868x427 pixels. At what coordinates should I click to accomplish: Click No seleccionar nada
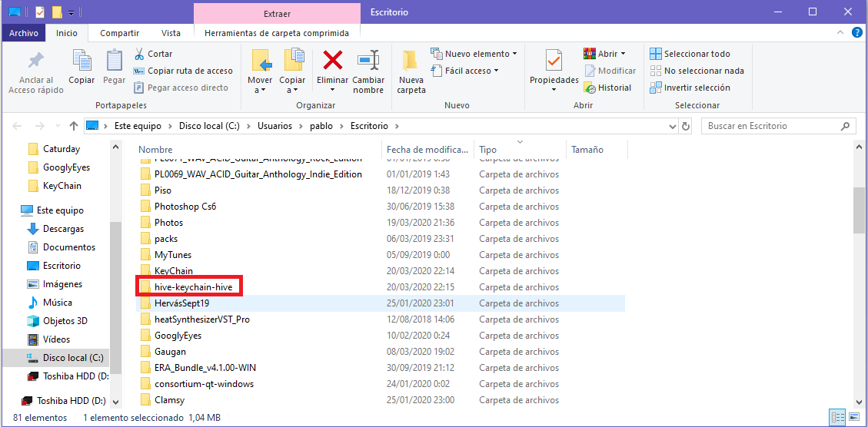coord(697,71)
